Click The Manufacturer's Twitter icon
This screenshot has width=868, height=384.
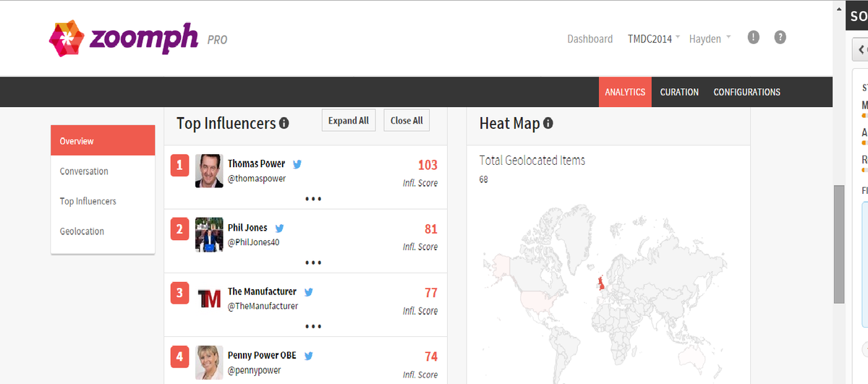pos(308,292)
